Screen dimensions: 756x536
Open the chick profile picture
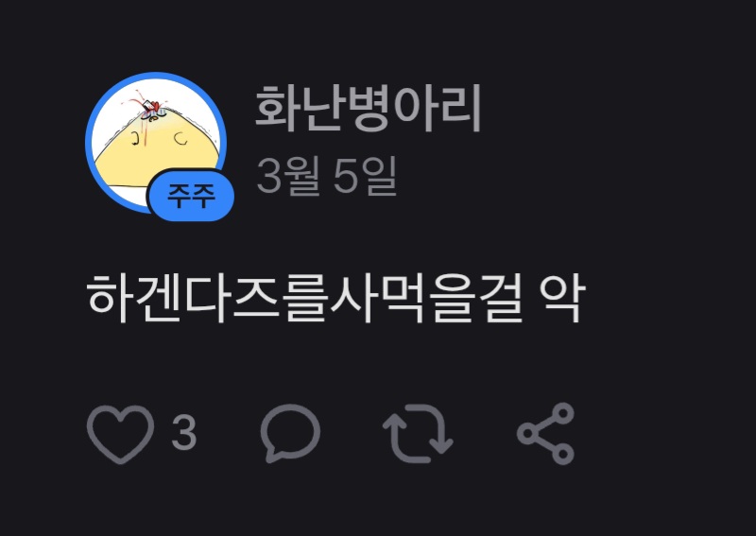pyautogui.click(x=156, y=143)
